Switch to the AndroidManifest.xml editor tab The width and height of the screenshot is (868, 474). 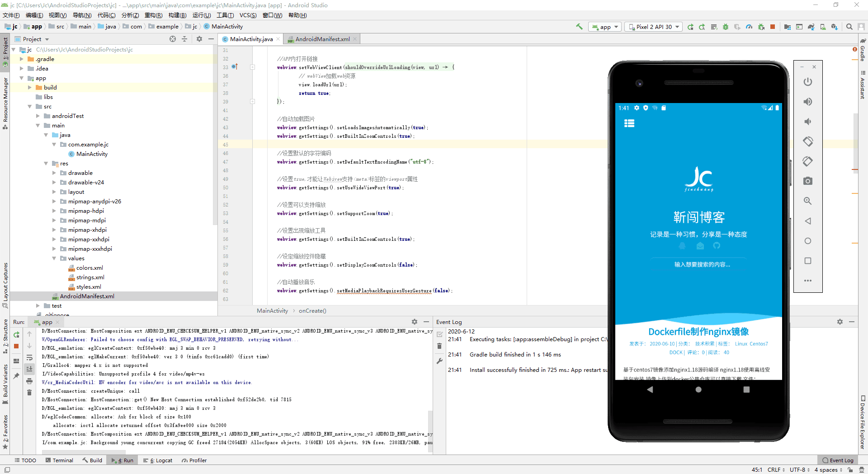322,39
